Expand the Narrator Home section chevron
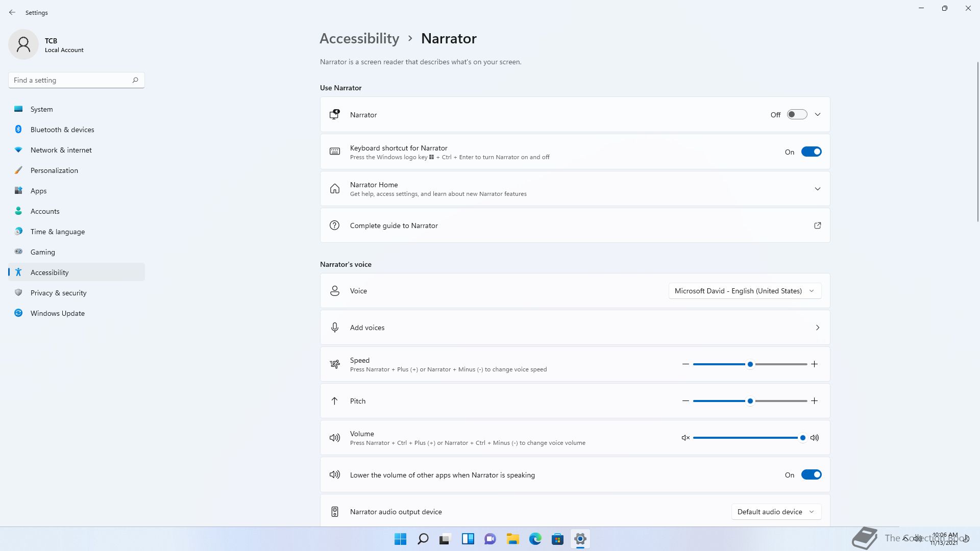The height and width of the screenshot is (551, 980). click(x=818, y=189)
